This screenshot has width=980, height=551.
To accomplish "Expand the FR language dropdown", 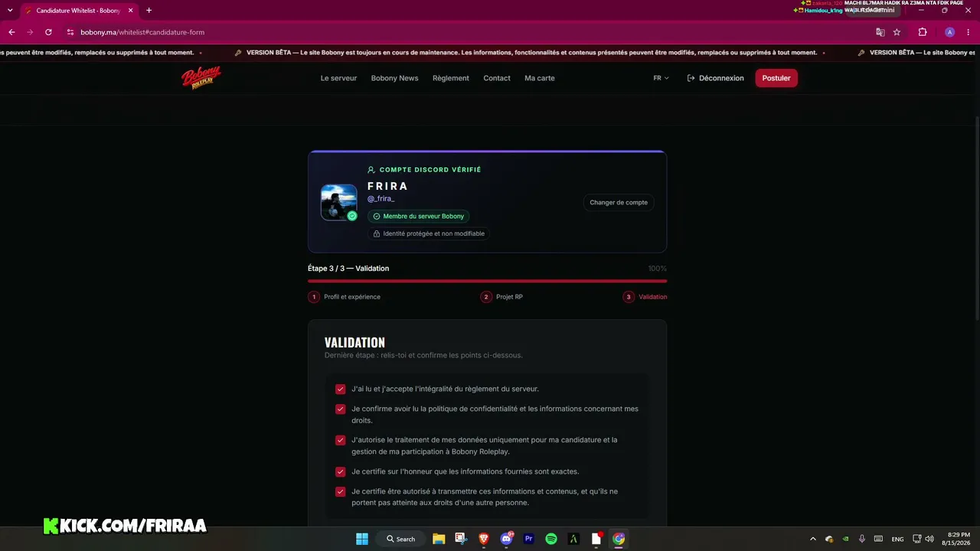I will click(x=661, y=78).
